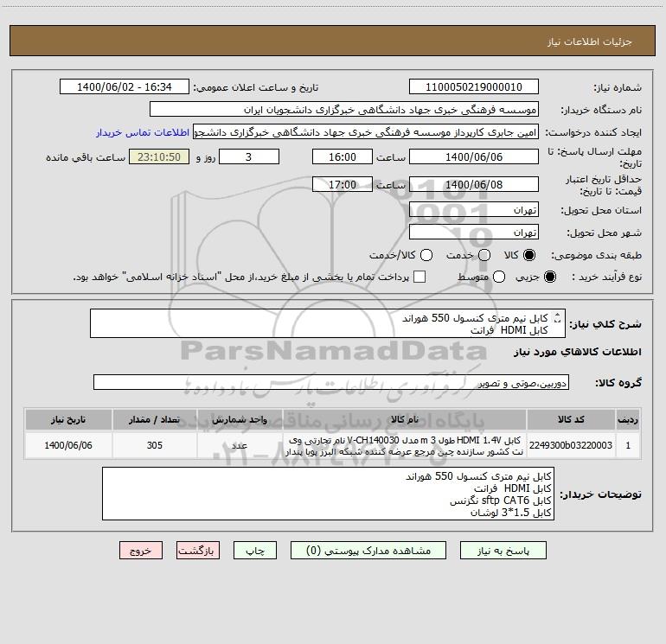Click the خروج exit button
The image size is (666, 644).
tap(141, 551)
